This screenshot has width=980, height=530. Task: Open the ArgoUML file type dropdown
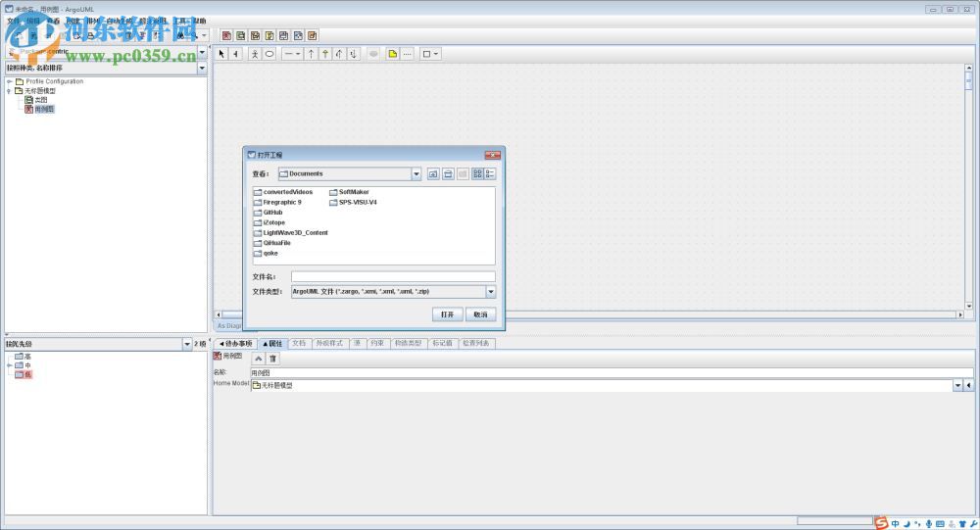click(x=491, y=292)
